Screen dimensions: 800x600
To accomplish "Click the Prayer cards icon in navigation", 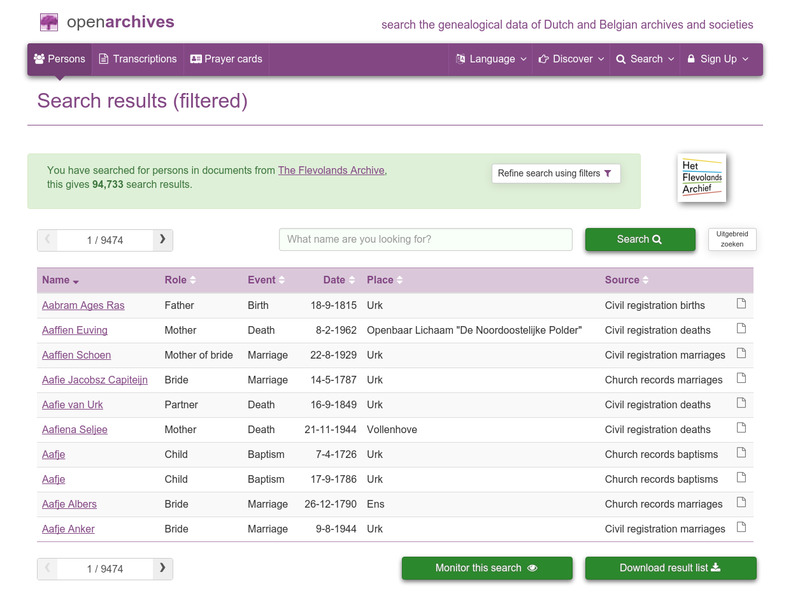I will (x=195, y=58).
